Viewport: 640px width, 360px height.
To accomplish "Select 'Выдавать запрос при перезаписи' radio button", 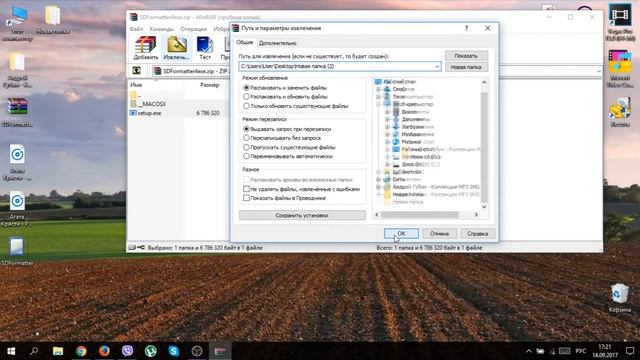I will 246,129.
